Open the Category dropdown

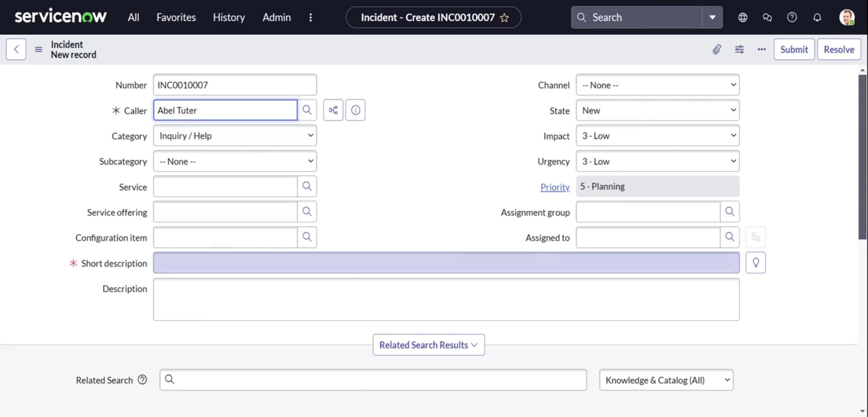(235, 136)
